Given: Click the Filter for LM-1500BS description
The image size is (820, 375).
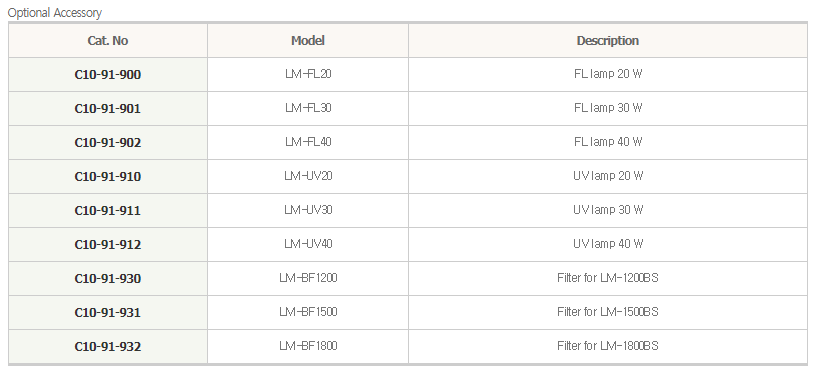Looking at the screenshot, I should coord(608,312).
